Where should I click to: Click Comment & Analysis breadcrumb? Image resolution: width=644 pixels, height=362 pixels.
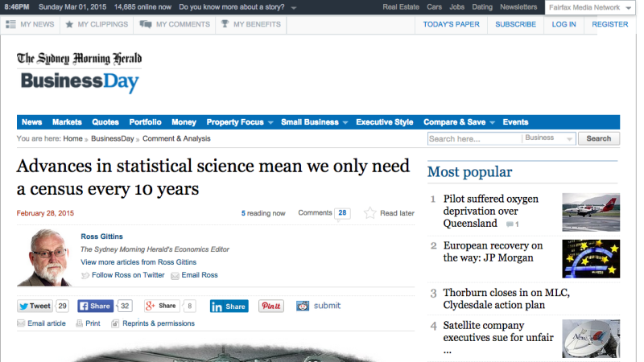[176, 138]
